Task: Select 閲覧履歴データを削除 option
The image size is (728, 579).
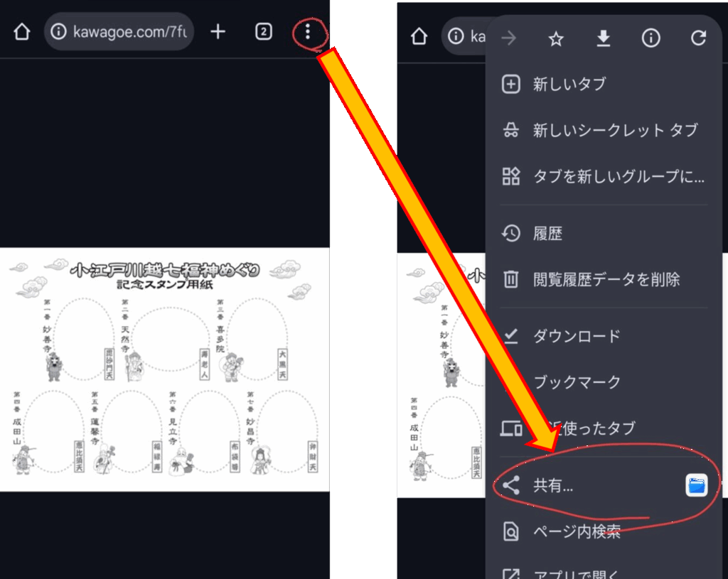Action: click(x=606, y=279)
